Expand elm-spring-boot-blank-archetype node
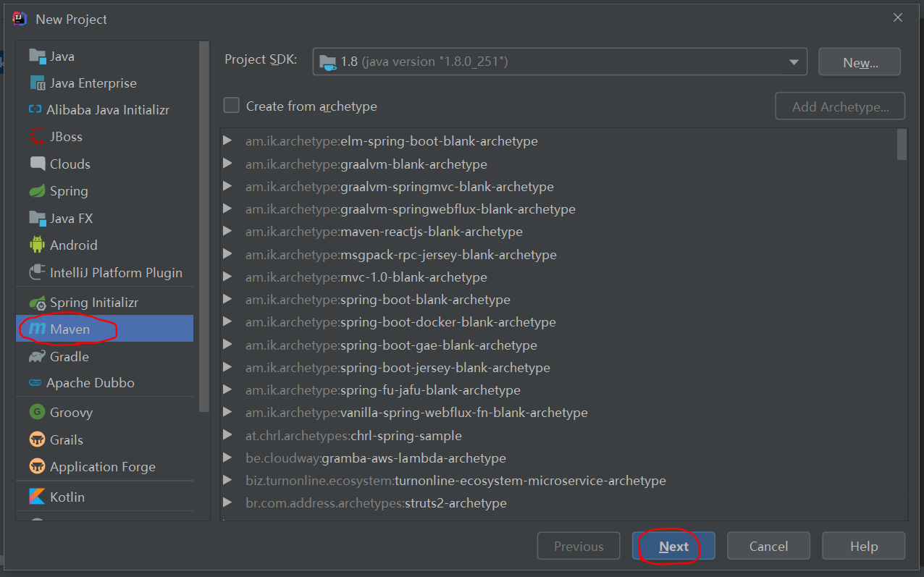 pos(227,140)
